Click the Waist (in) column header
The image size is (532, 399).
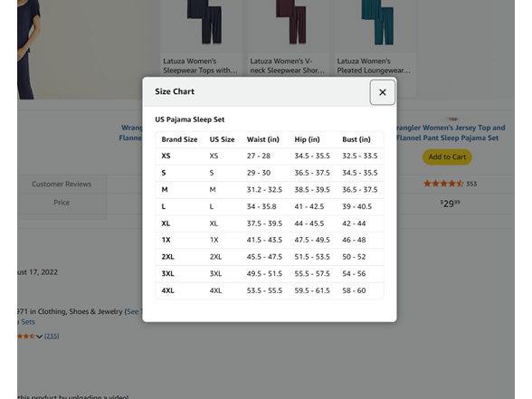click(x=263, y=139)
